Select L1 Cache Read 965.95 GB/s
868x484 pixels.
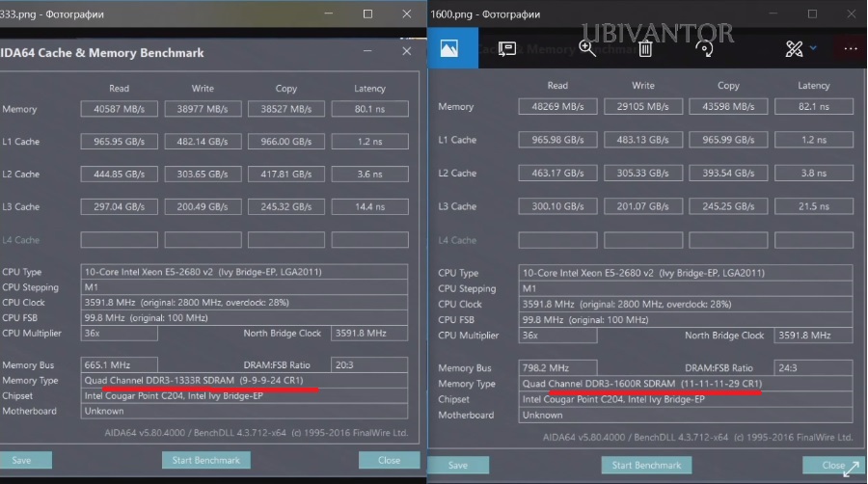(x=119, y=142)
